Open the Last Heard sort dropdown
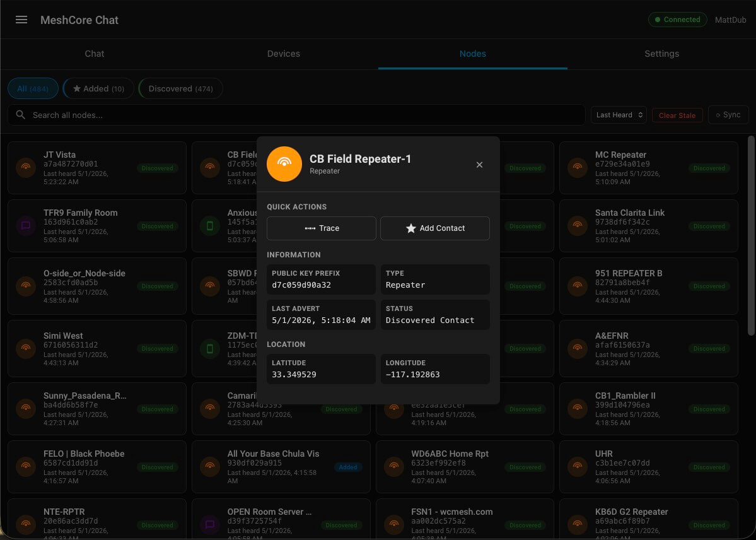This screenshot has width=756, height=540. point(619,115)
